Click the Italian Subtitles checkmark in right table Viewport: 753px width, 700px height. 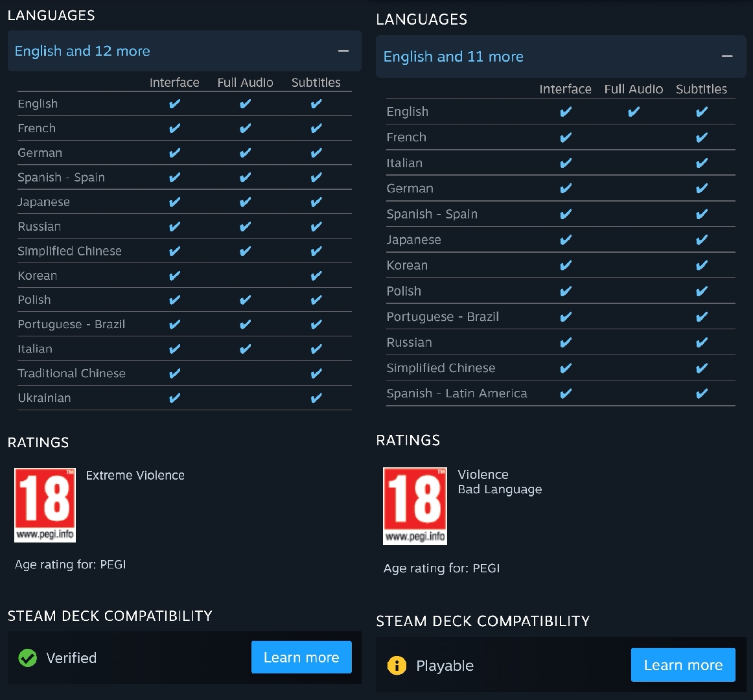point(702,163)
